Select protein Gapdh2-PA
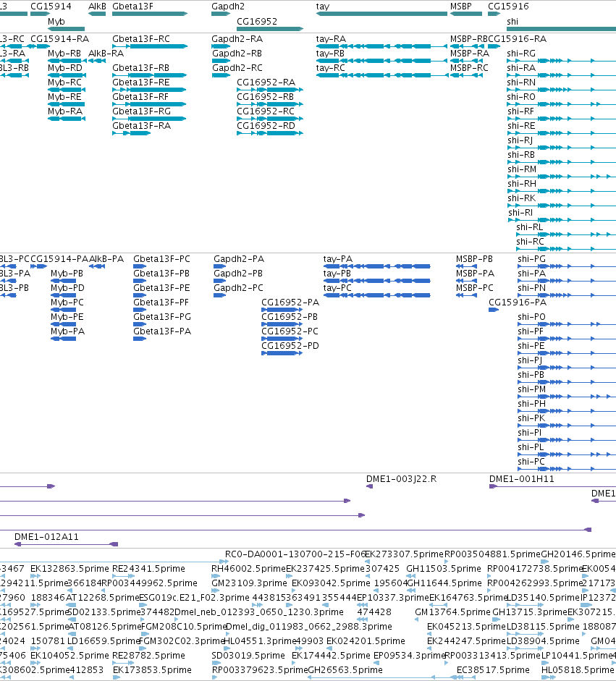Viewport: 616px width, 681px height. [x=239, y=259]
